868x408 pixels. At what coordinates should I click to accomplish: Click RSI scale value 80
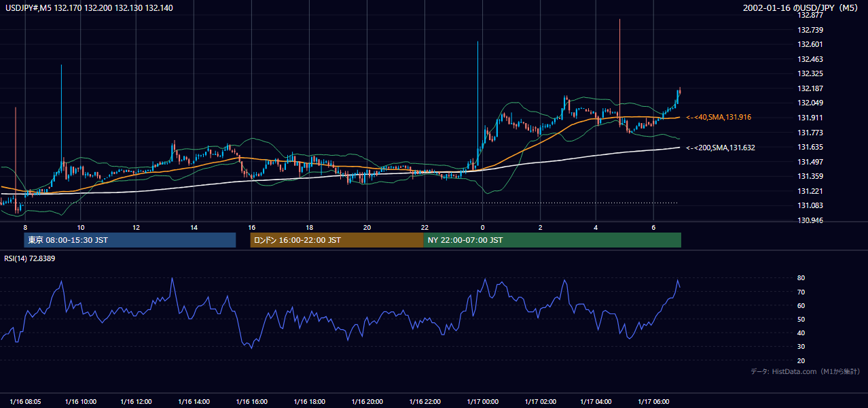(x=801, y=278)
